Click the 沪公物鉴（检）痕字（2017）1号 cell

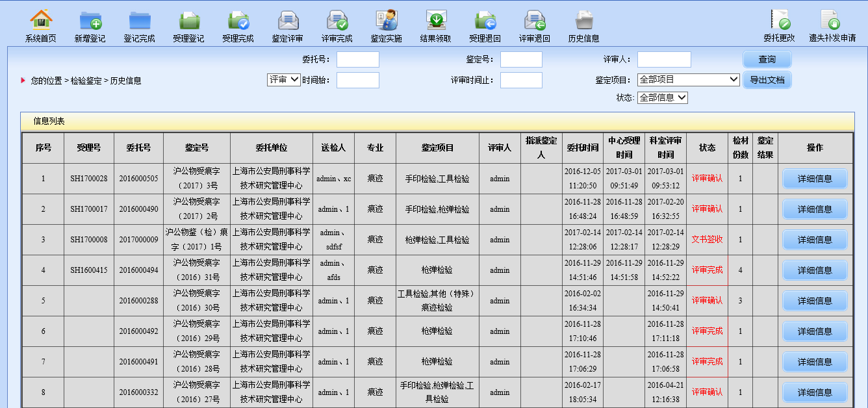[197, 240]
